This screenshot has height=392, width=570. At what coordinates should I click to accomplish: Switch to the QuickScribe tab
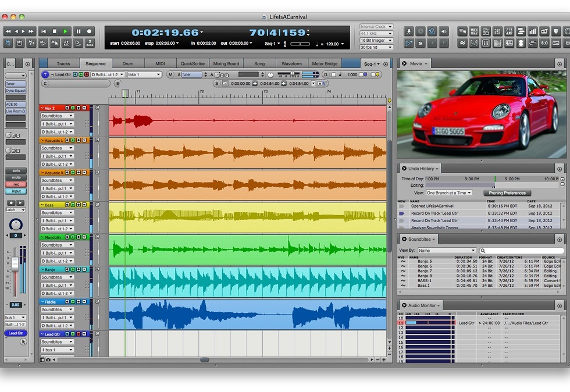click(x=193, y=63)
